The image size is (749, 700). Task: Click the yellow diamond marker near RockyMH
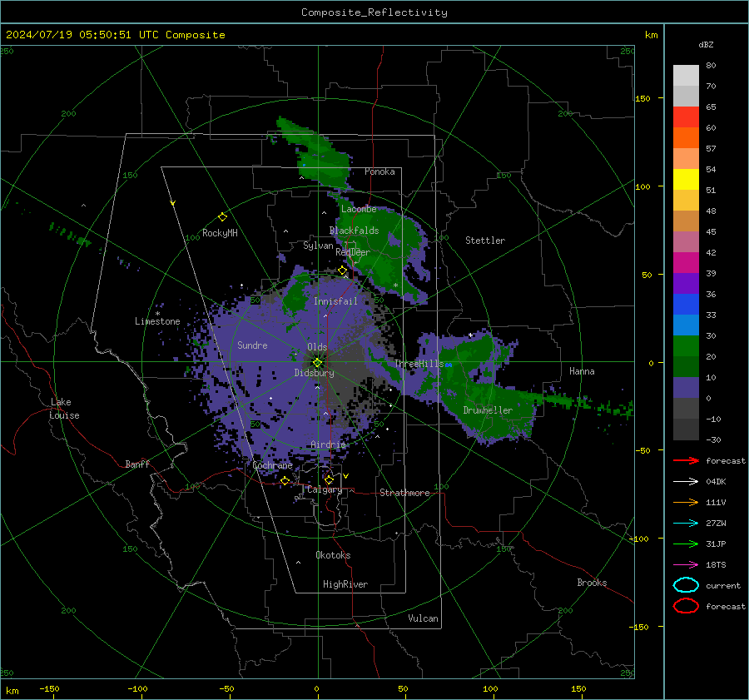pyautogui.click(x=222, y=217)
